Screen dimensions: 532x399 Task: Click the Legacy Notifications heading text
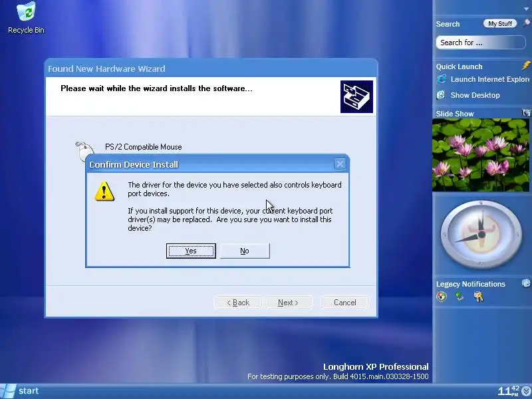[471, 284]
